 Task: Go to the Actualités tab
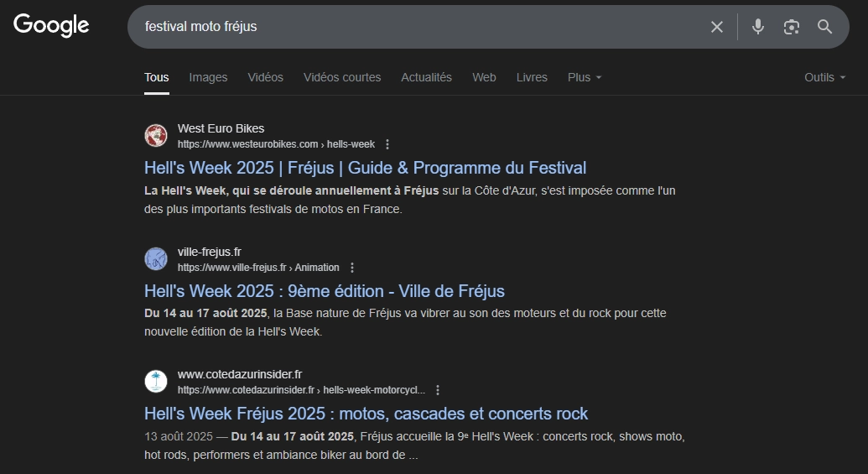(426, 77)
